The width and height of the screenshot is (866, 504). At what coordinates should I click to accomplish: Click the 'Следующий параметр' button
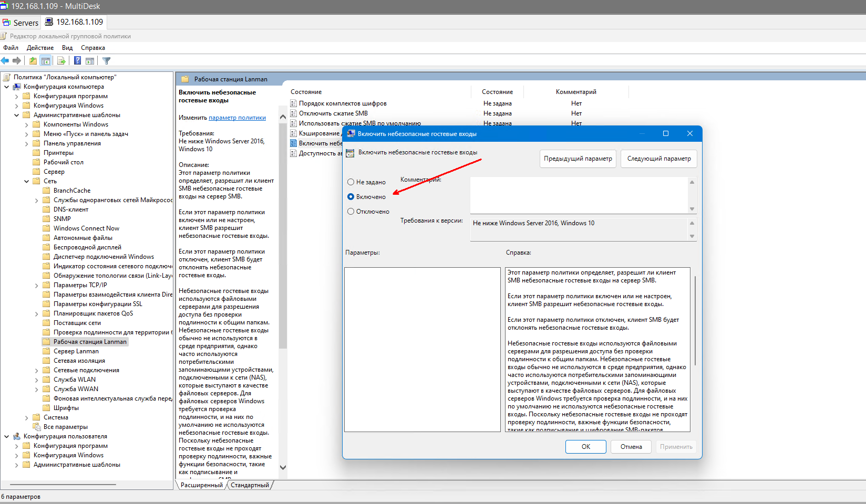(659, 159)
